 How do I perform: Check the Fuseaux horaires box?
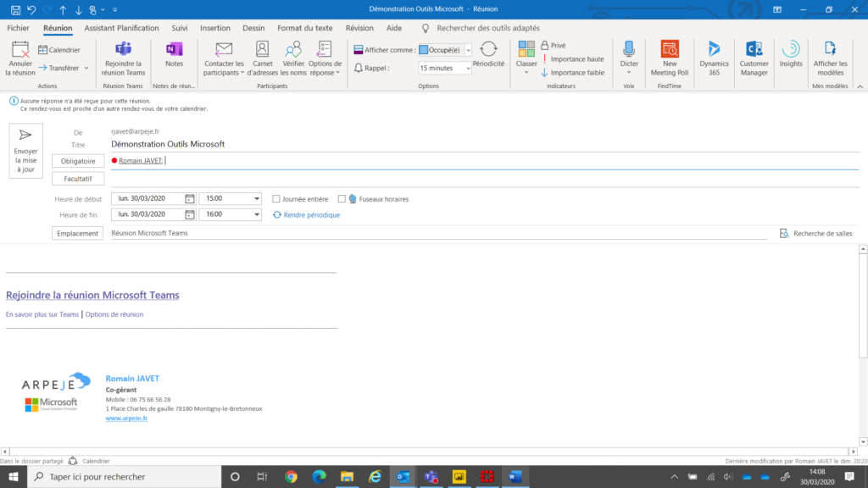pyautogui.click(x=342, y=198)
